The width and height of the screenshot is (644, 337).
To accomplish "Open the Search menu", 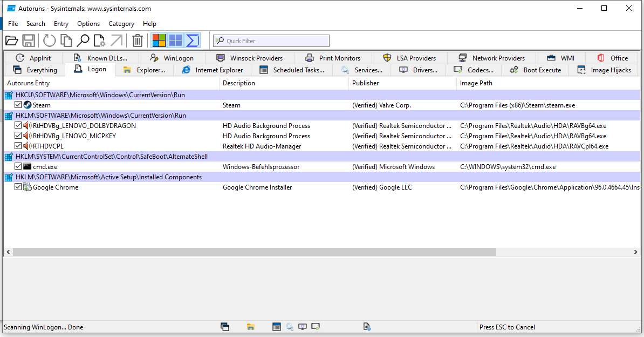I will tap(36, 23).
